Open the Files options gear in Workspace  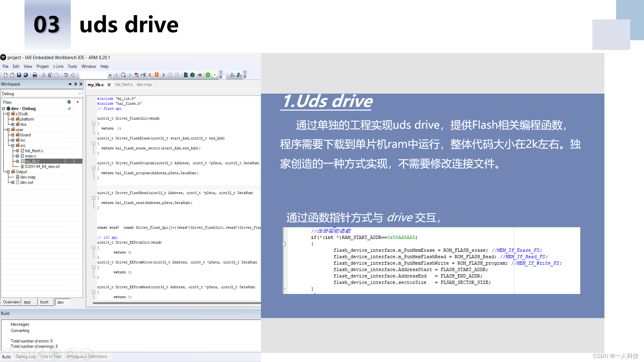69,102
